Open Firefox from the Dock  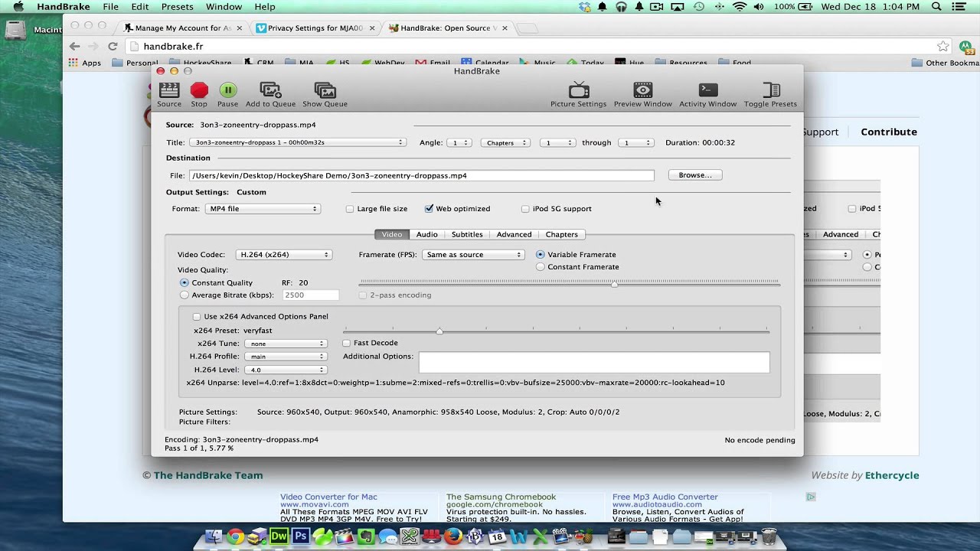[x=453, y=536]
